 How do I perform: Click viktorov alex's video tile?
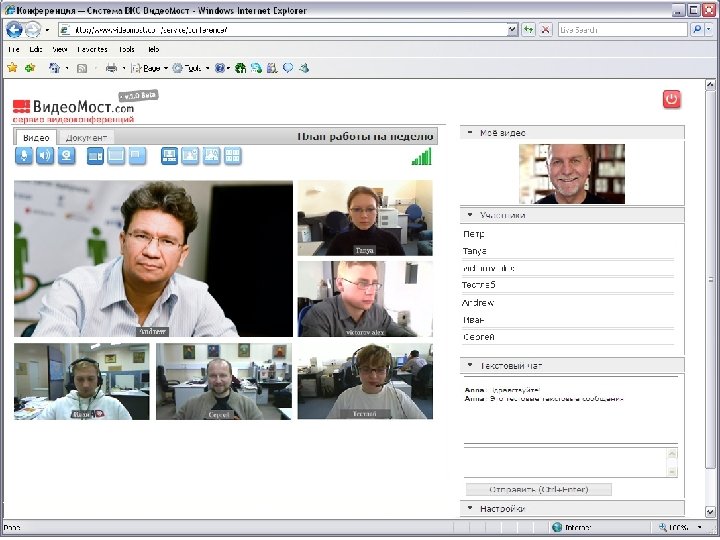[x=365, y=299]
